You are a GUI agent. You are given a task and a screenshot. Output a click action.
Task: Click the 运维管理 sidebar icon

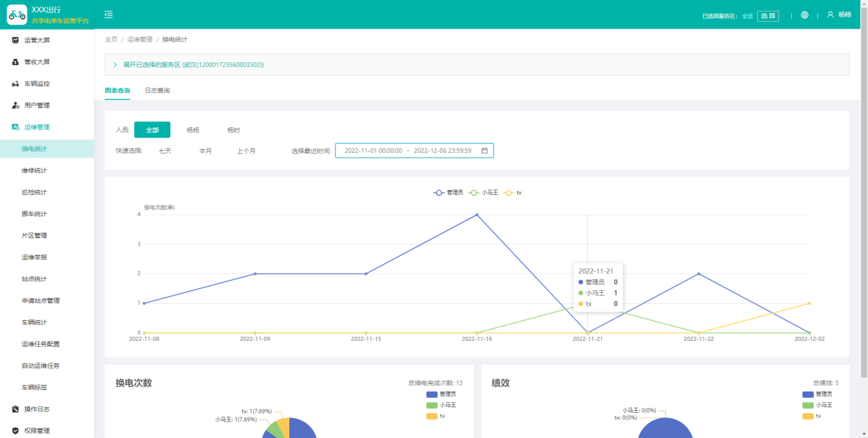[x=16, y=127]
